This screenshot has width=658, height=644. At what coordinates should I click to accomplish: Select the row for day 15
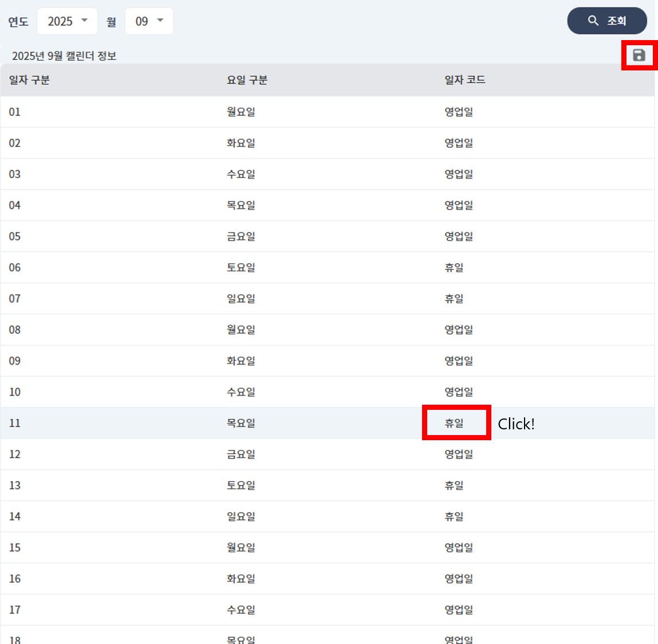(x=15, y=548)
